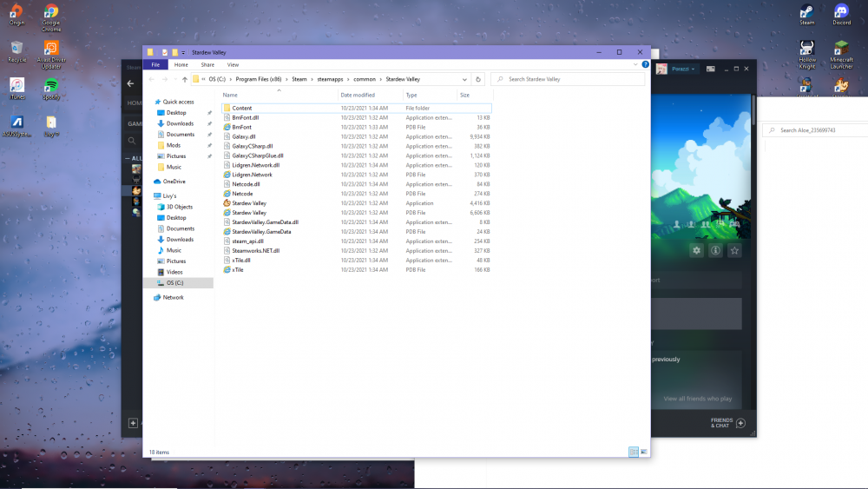Open the Google Chrome desktop icon
Screen dimensions: 868x489
pyautogui.click(x=51, y=17)
